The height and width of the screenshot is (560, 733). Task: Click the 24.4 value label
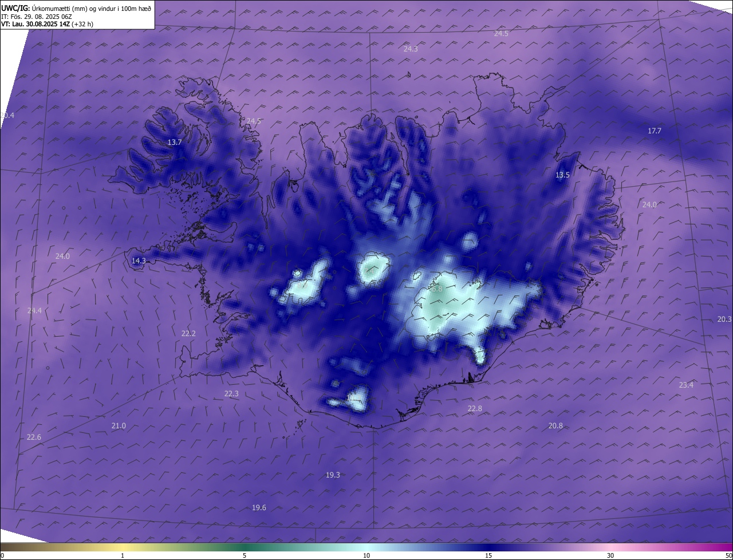(x=34, y=311)
